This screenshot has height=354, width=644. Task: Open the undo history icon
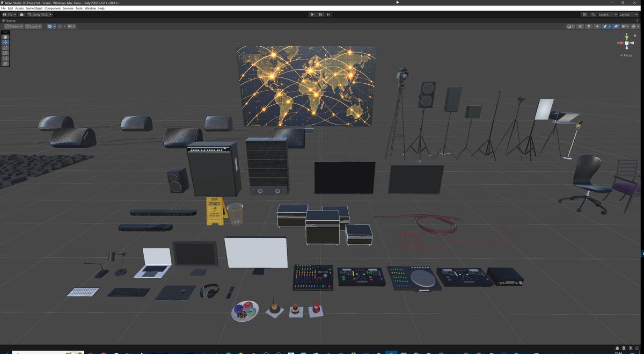coord(584,15)
